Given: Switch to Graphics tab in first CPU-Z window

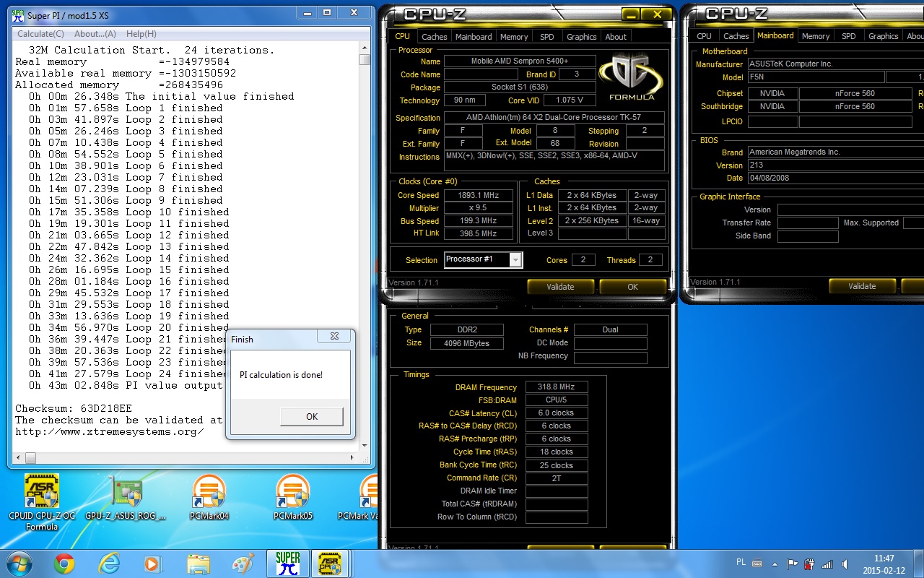Looking at the screenshot, I should [582, 36].
